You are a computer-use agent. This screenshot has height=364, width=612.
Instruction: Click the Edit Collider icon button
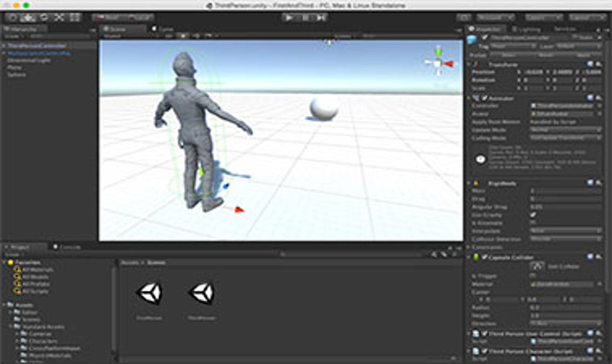(x=537, y=266)
